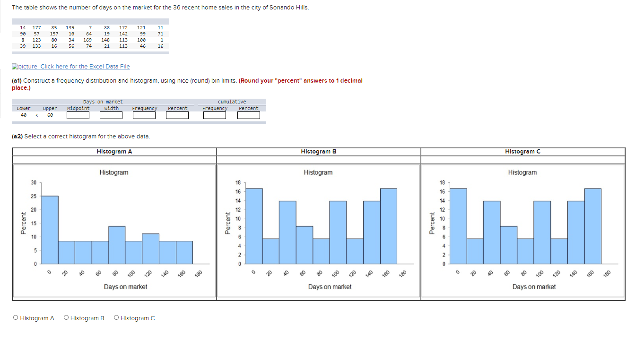Click the broken picture icon before the Excel link
Viewport: 644px width, 358px height.
point(15,66)
